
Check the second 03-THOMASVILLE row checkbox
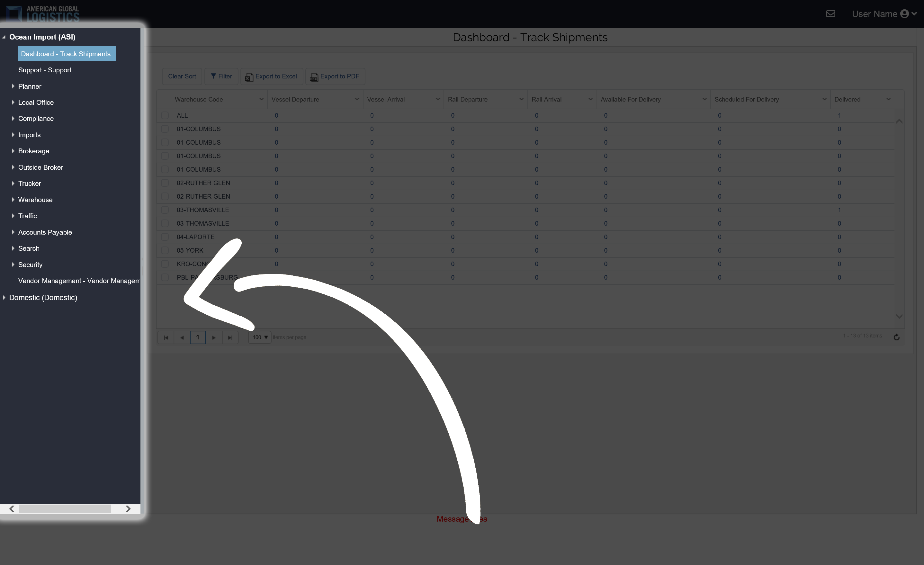(165, 223)
